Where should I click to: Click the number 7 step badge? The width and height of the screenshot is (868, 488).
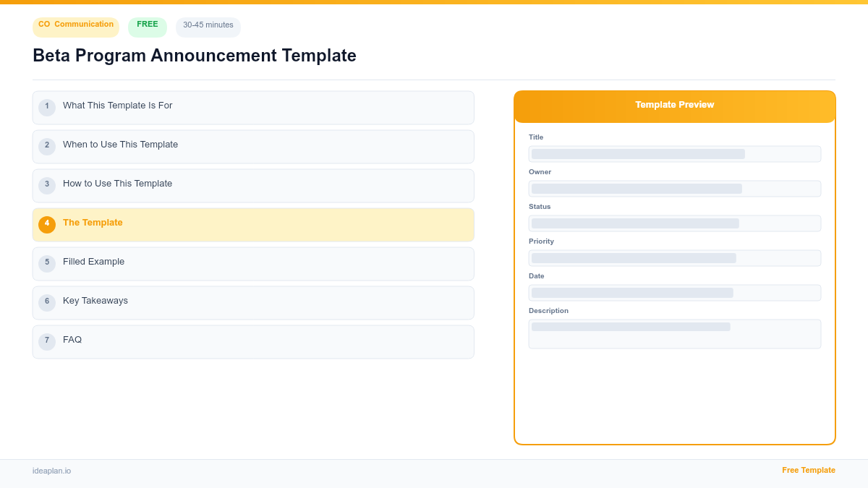47,342
